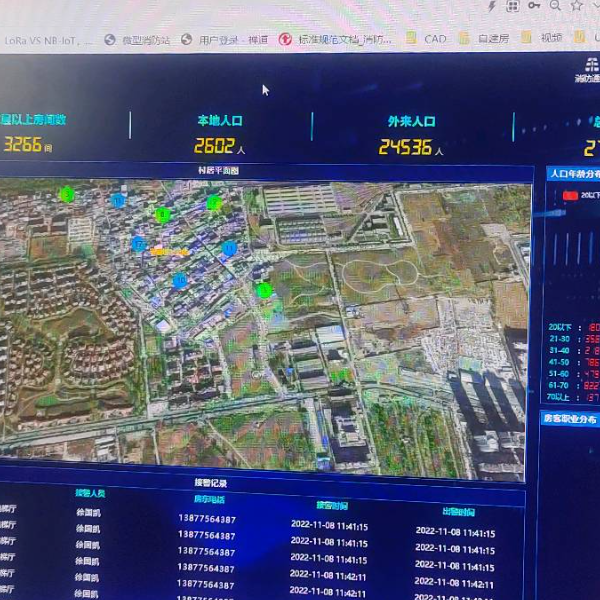
Task: Click the 41-50 age group row
Action: click(574, 362)
